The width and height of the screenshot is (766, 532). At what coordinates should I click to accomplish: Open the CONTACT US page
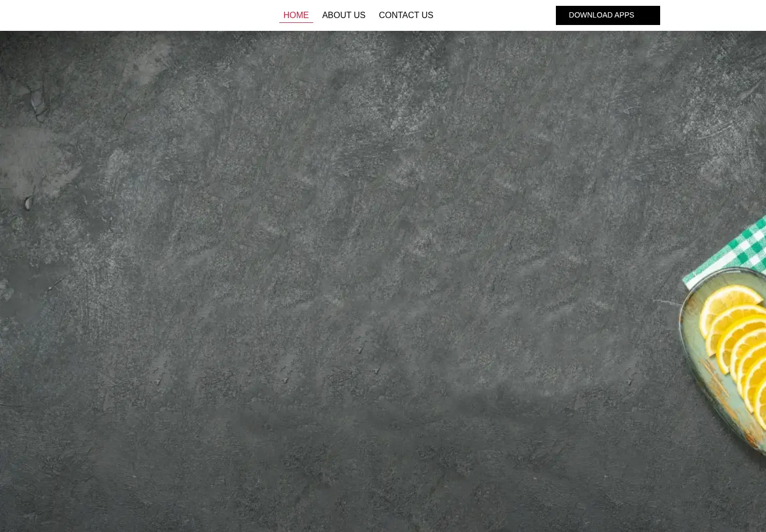[x=406, y=15]
